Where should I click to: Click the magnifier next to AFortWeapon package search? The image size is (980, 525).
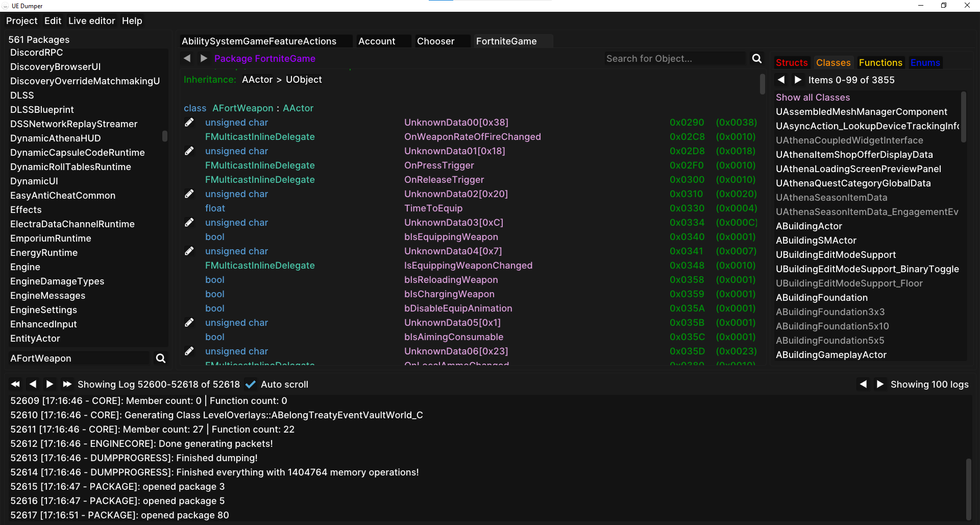(x=161, y=359)
